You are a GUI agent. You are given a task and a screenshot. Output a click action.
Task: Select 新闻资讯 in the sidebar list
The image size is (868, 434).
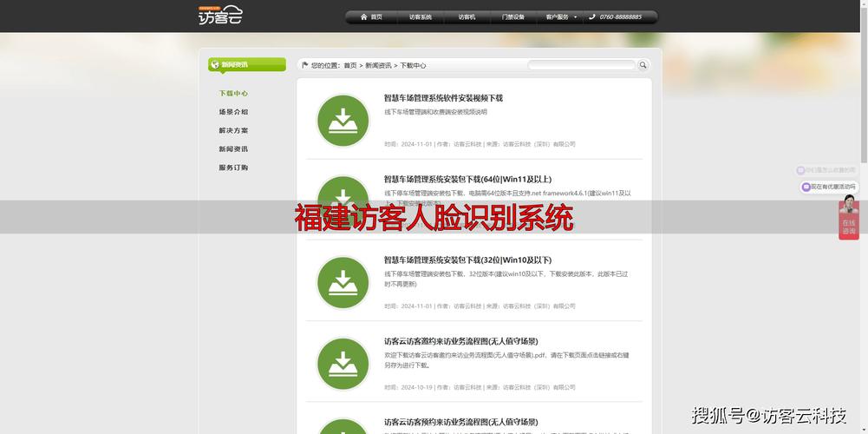233,149
